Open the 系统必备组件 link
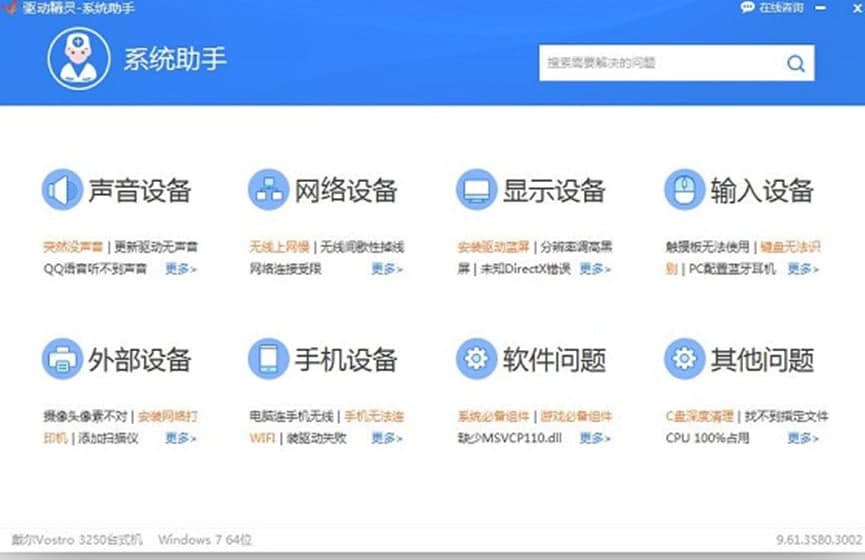 point(493,416)
